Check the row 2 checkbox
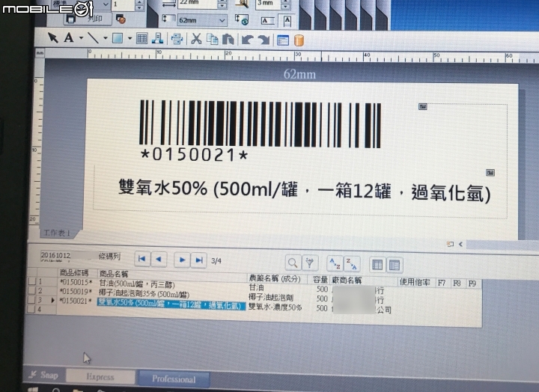The width and height of the screenshot is (539, 392). pyautogui.click(x=32, y=290)
